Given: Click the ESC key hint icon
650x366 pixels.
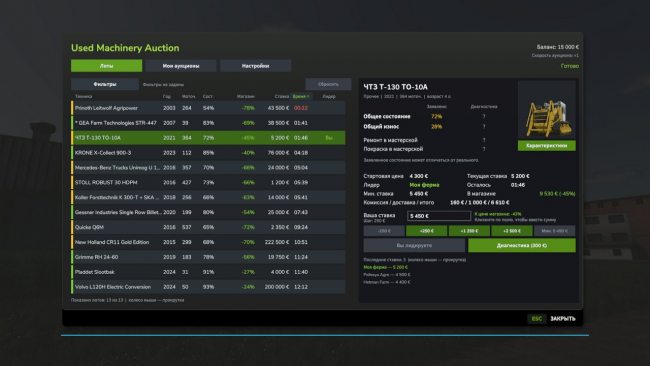Looking at the screenshot, I should pyautogui.click(x=536, y=318).
